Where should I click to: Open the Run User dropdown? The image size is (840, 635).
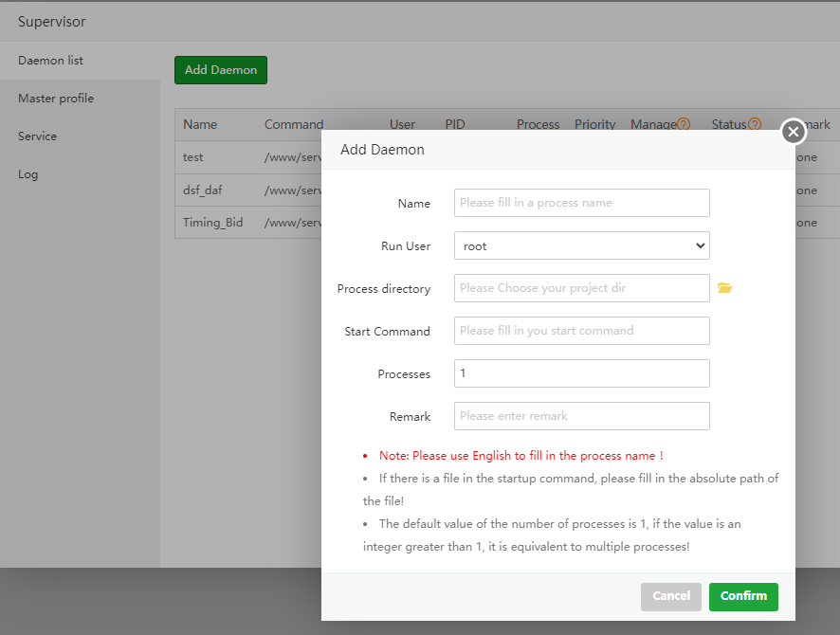point(581,245)
